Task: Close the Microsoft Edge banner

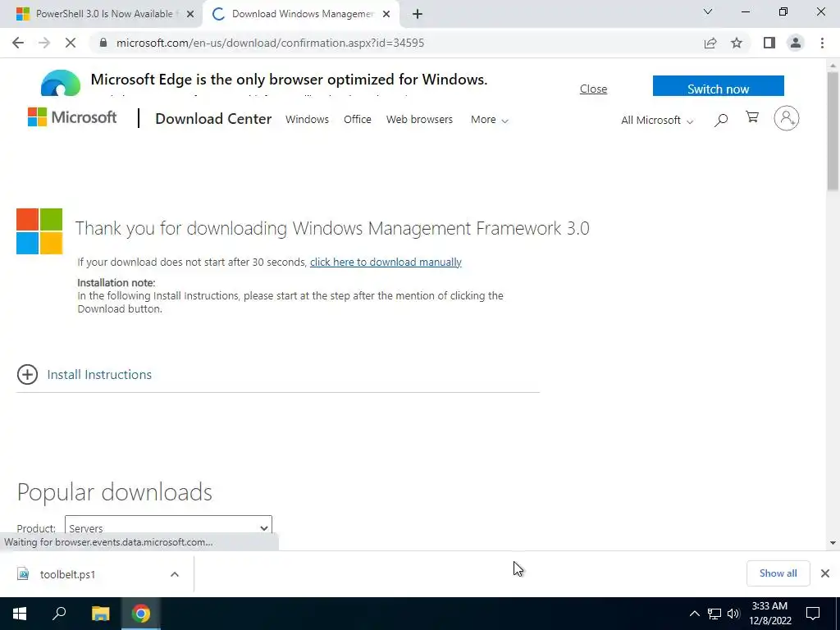Action: pyautogui.click(x=593, y=89)
